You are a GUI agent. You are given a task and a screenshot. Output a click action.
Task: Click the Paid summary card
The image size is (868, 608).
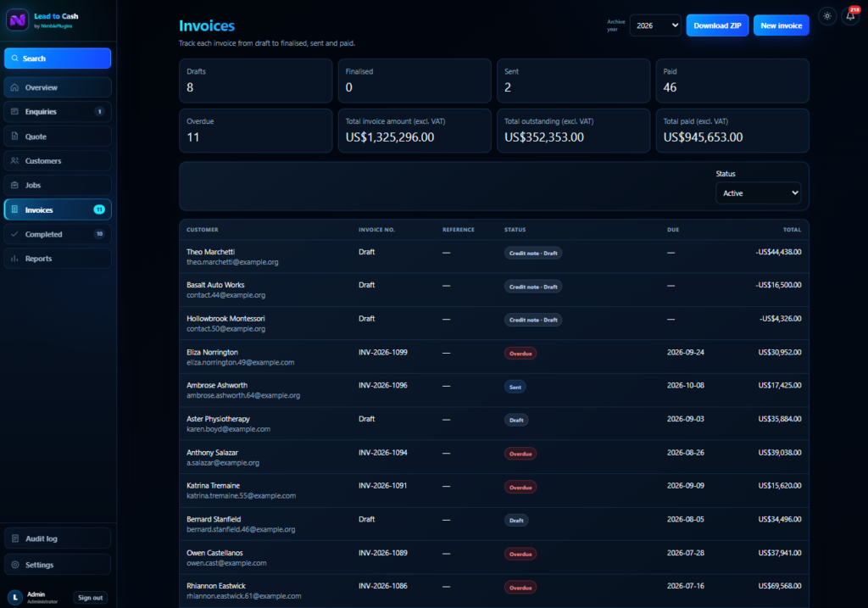732,81
